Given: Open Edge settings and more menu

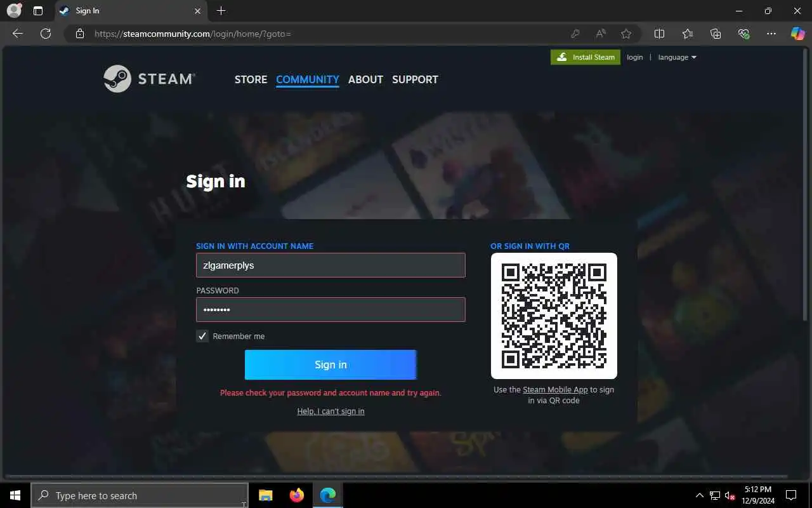Looking at the screenshot, I should tap(771, 34).
